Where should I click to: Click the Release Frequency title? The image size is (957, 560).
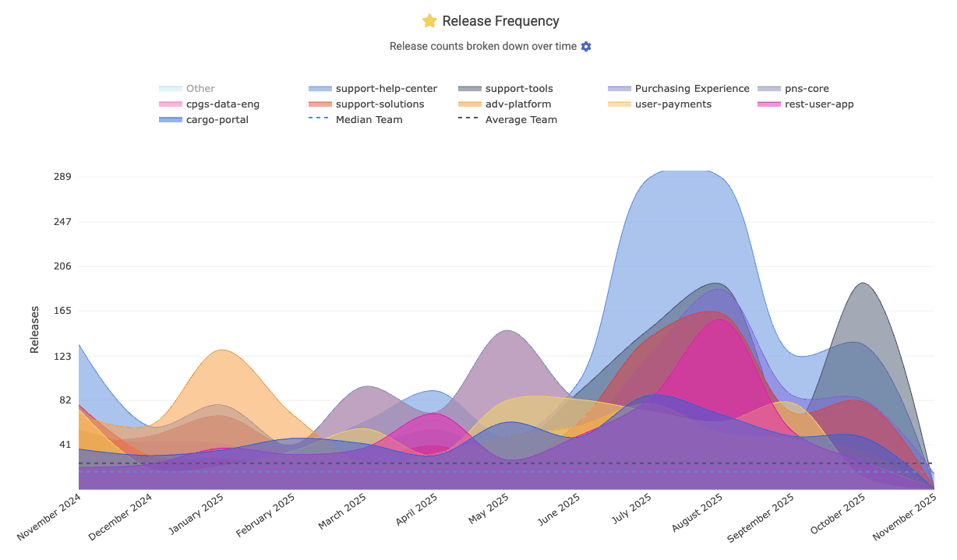(x=500, y=21)
